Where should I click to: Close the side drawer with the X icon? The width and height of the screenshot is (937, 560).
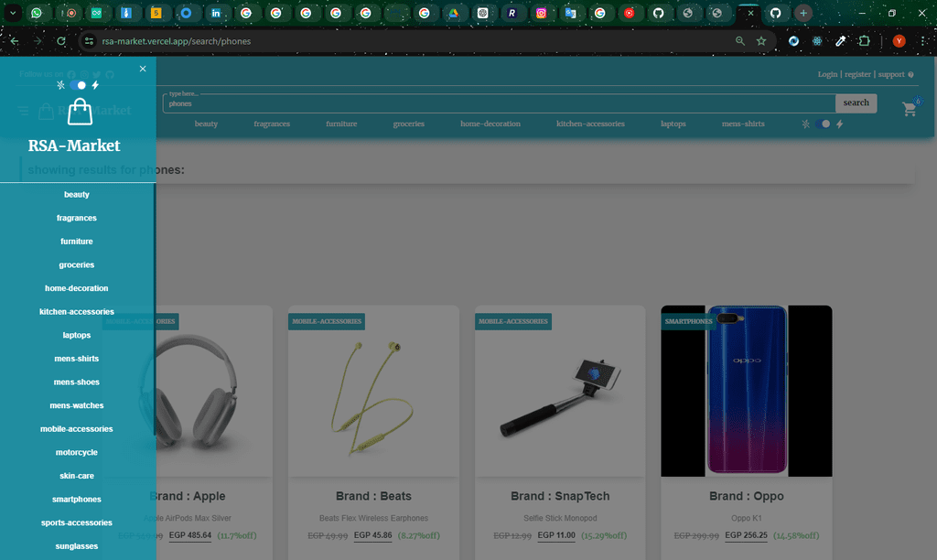pos(143,69)
